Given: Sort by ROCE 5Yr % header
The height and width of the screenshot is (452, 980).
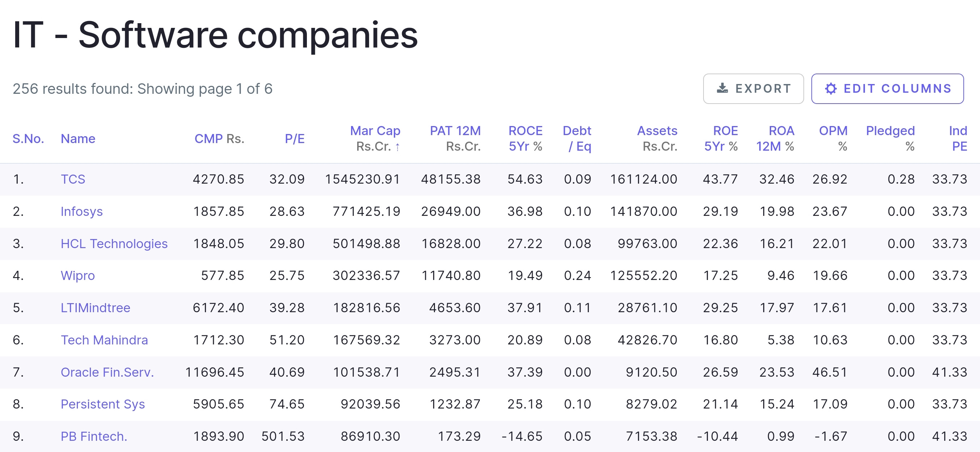Looking at the screenshot, I should pyautogui.click(x=525, y=139).
